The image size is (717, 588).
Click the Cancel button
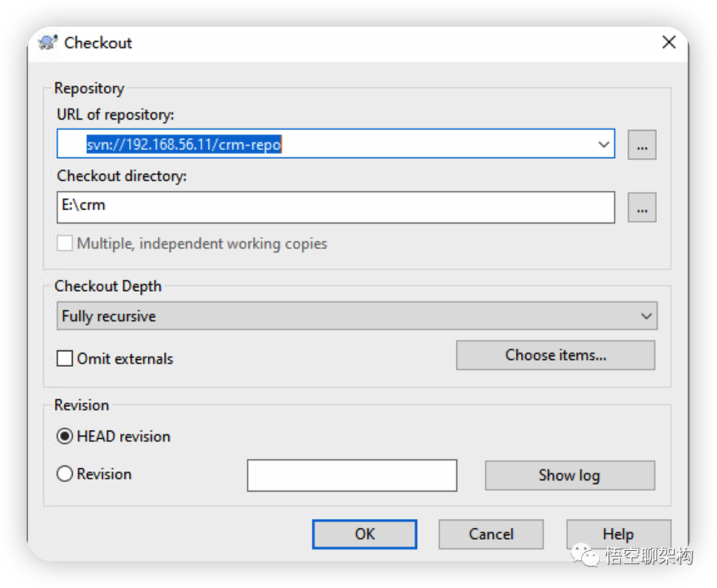(x=491, y=534)
